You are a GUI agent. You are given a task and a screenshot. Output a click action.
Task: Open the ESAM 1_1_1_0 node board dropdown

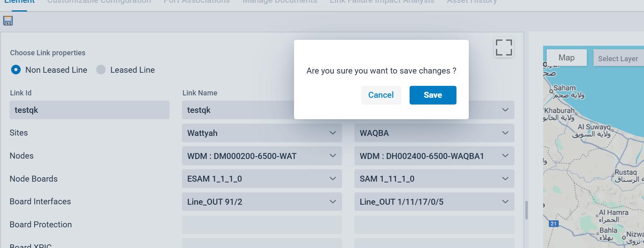coord(262,179)
